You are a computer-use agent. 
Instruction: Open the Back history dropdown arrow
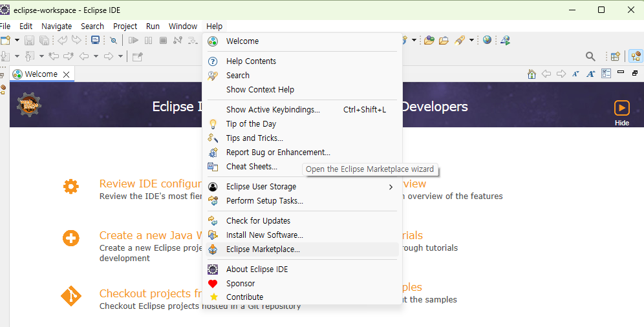pyautogui.click(x=96, y=56)
